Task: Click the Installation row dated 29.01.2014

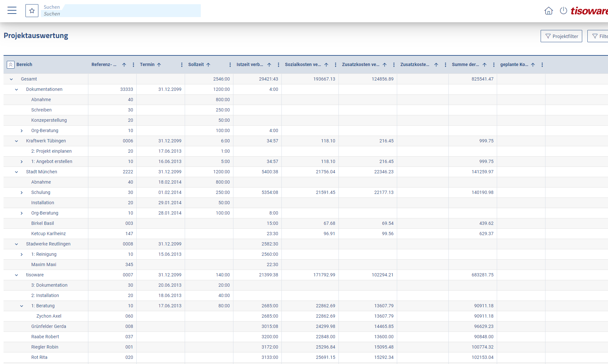Action: pos(306,203)
